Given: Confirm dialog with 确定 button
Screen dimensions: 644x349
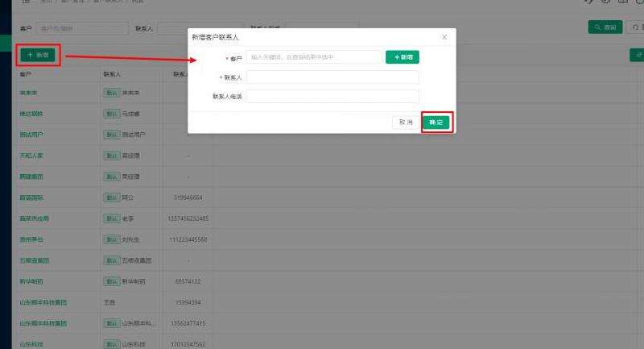Looking at the screenshot, I should [436, 122].
